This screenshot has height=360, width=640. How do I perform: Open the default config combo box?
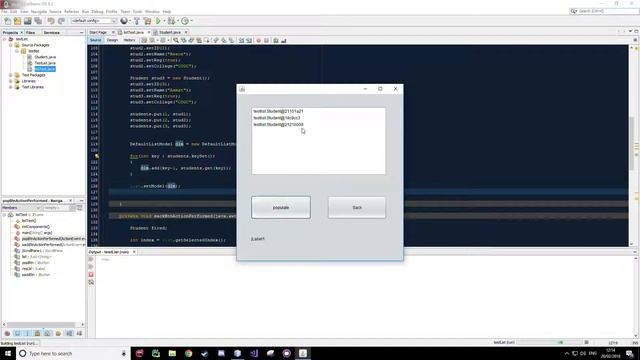pyautogui.click(x=94, y=21)
